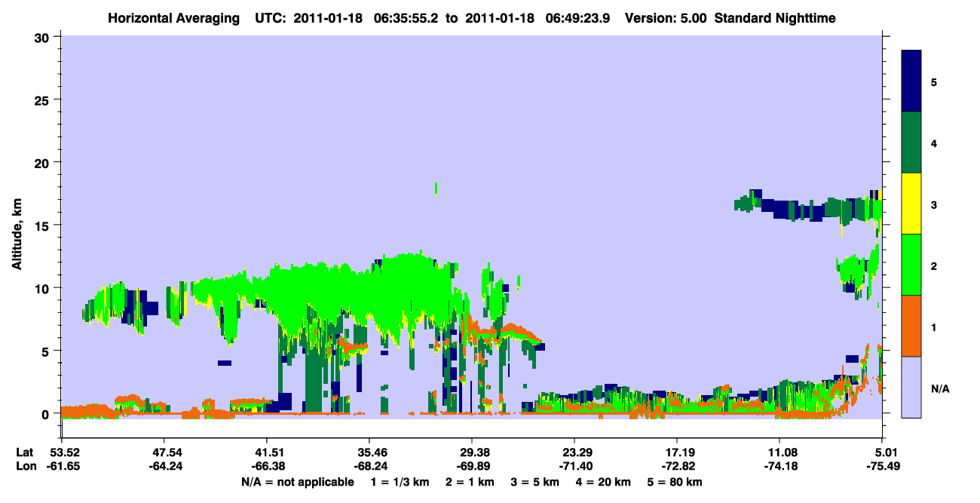Screen dimensions: 980x503
Task: Click the yellow color bar segment labeled 3
Action: pyautogui.click(x=911, y=204)
